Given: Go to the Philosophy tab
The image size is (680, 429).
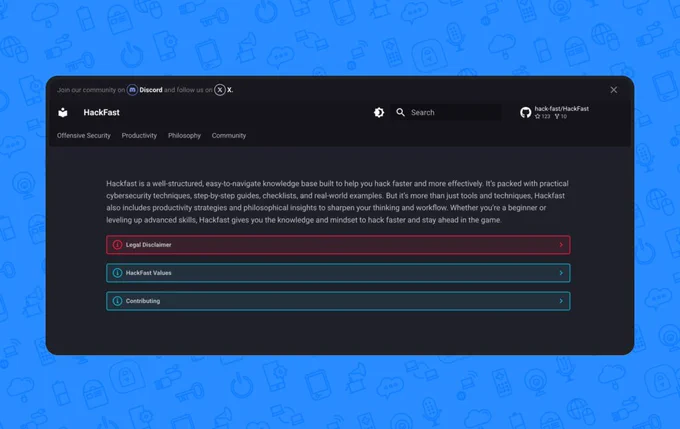Looking at the screenshot, I should point(184,135).
